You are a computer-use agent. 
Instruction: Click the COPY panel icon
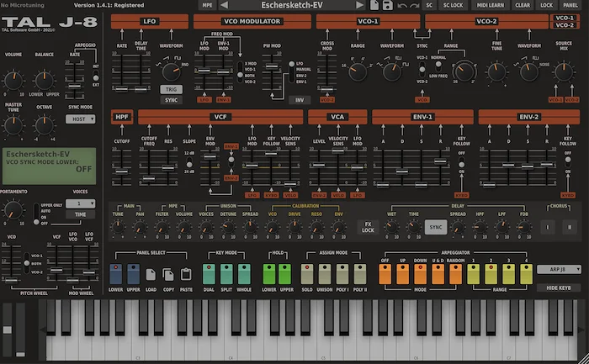(168, 274)
